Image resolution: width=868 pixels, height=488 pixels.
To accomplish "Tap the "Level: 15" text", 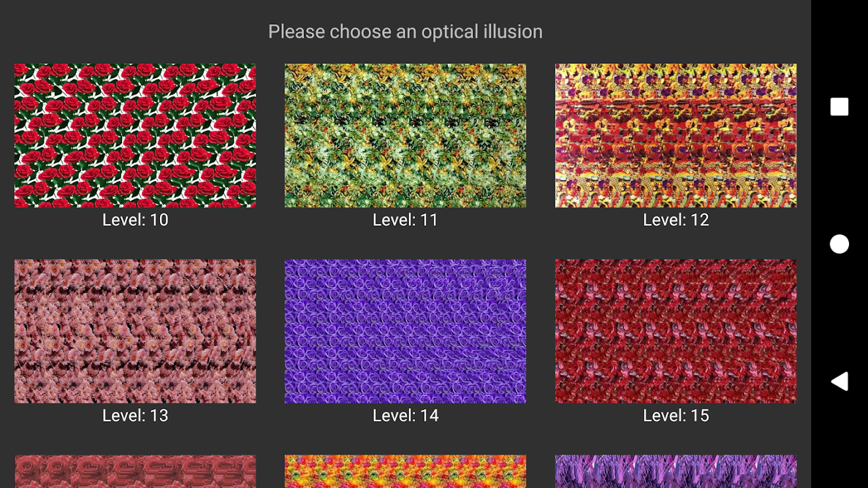I will (x=676, y=415).
